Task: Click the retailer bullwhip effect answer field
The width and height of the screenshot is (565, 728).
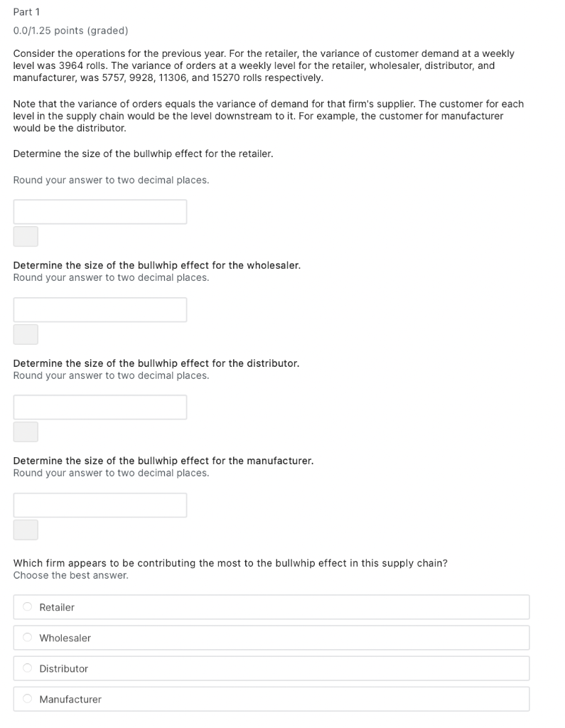Action: click(x=99, y=212)
